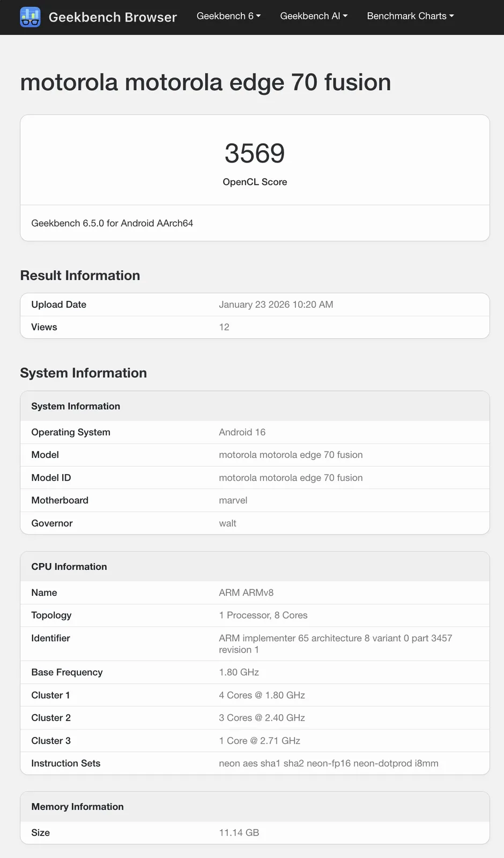The image size is (504, 858).
Task: Open the Geekbench AI dropdown menu
Action: click(314, 16)
